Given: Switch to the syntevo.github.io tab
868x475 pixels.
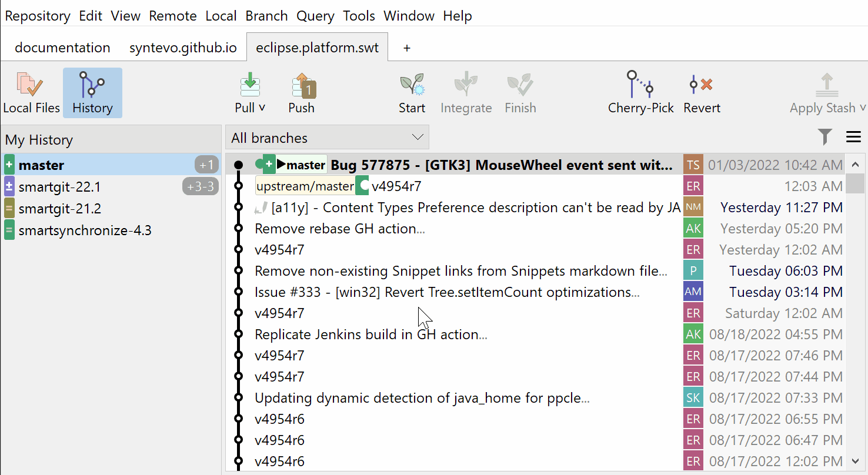Looking at the screenshot, I should click(183, 48).
